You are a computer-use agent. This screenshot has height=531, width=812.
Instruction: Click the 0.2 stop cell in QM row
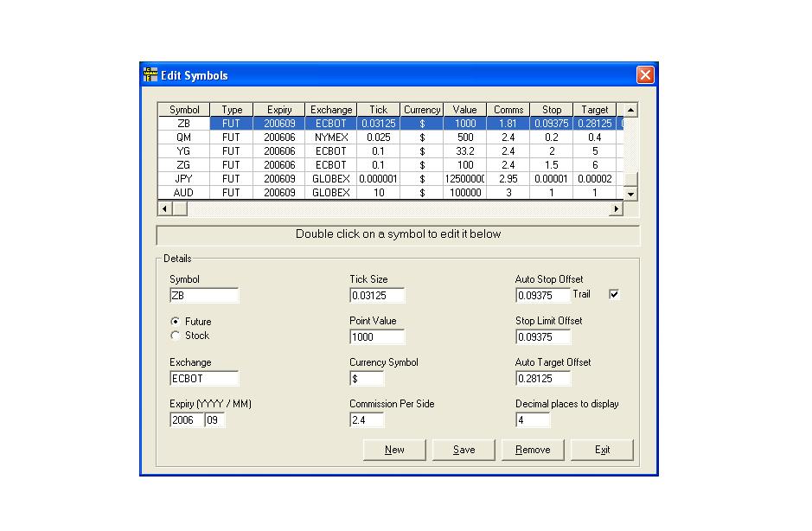pos(552,138)
